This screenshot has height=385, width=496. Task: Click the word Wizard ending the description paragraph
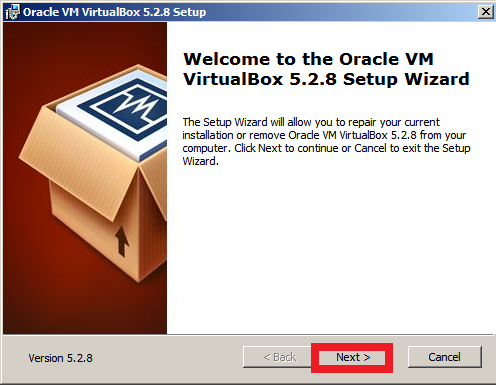[x=200, y=161]
